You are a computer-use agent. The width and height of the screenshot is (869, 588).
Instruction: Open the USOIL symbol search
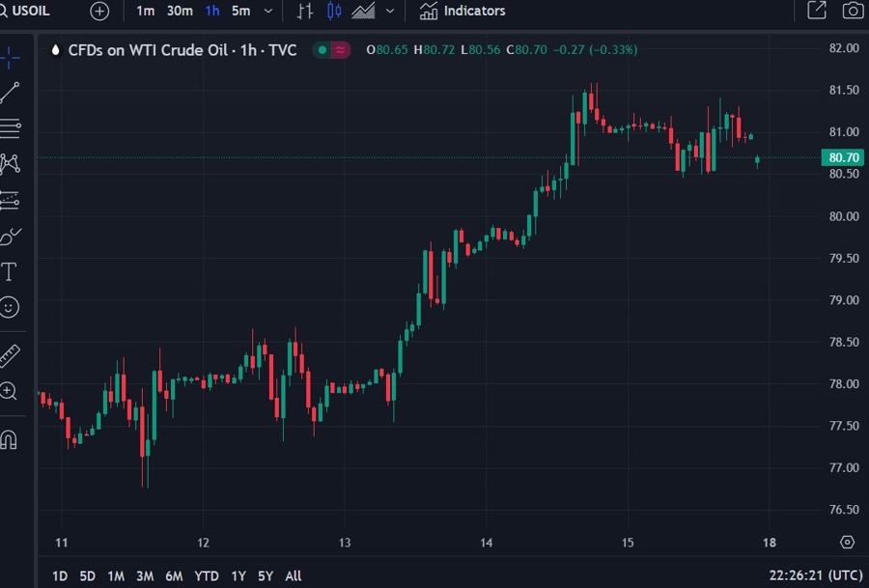point(25,11)
